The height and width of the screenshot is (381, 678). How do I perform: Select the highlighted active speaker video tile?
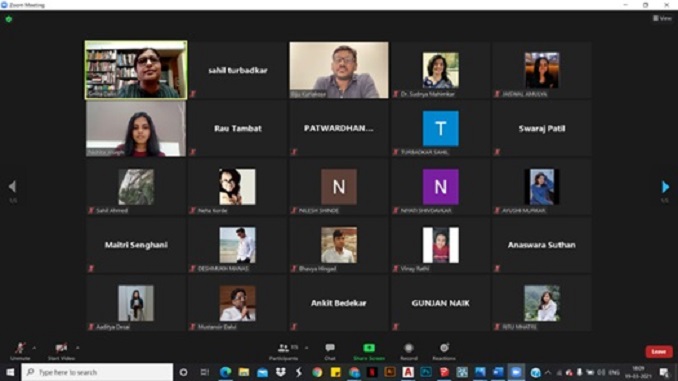[136, 70]
